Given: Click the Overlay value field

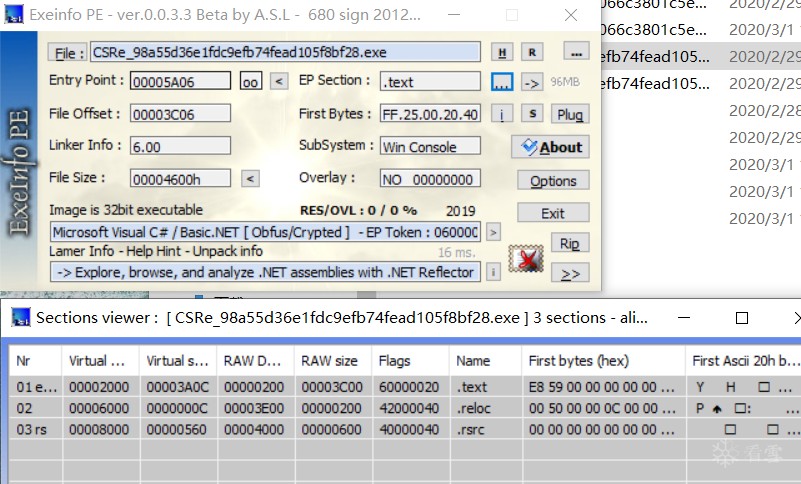Looking at the screenshot, I should [x=430, y=179].
